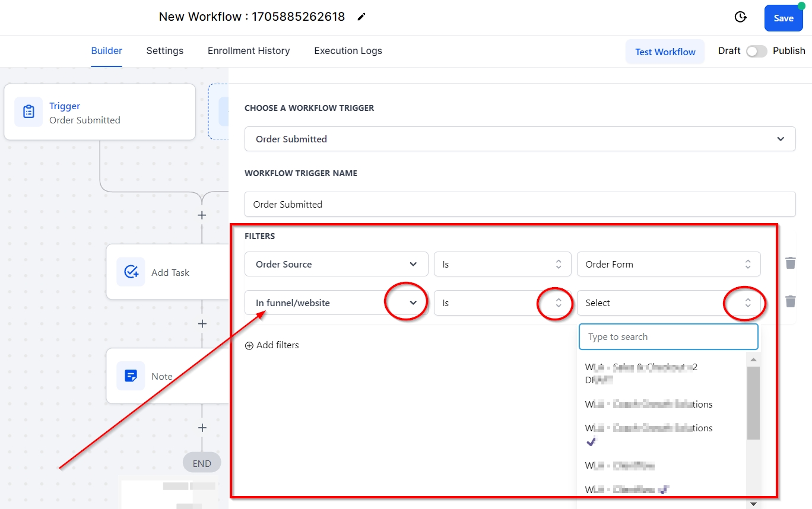
Task: Open the In funnel/website filter dropdown
Action: point(336,303)
